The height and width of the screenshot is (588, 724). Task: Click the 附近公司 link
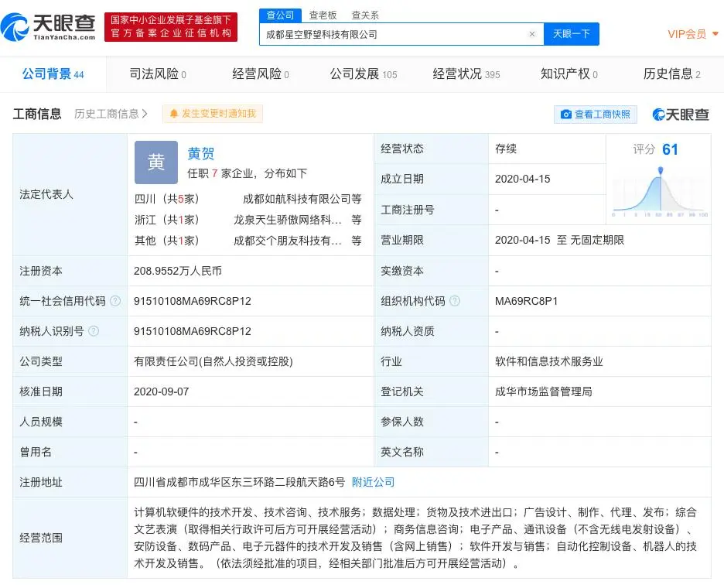[x=373, y=482]
